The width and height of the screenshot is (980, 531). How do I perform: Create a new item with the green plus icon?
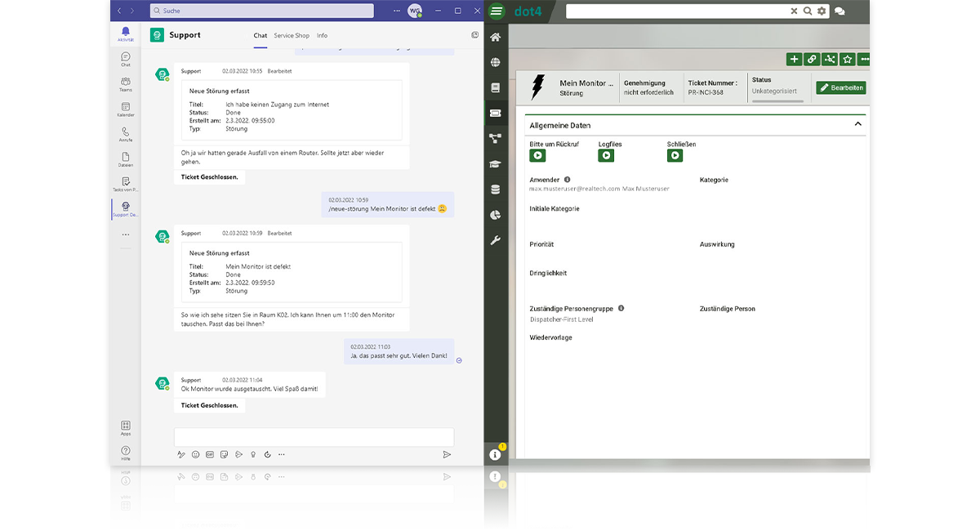794,59
